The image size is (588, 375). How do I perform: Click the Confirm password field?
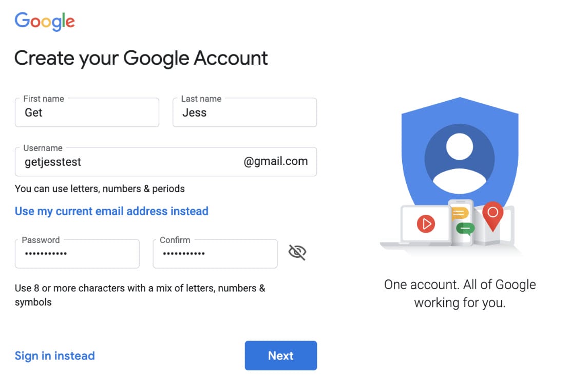point(215,254)
